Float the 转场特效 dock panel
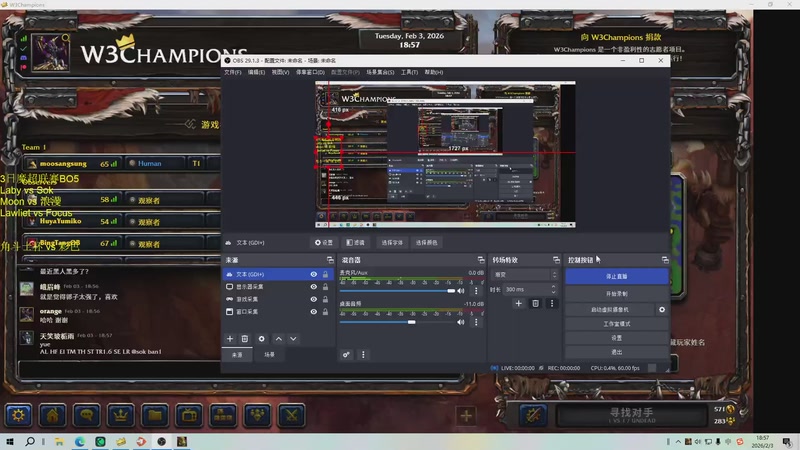 [556, 260]
